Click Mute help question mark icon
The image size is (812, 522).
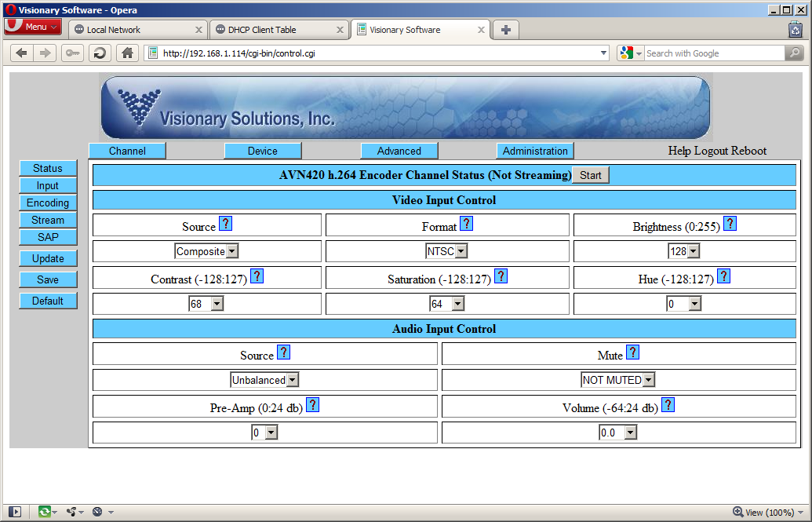coord(632,352)
